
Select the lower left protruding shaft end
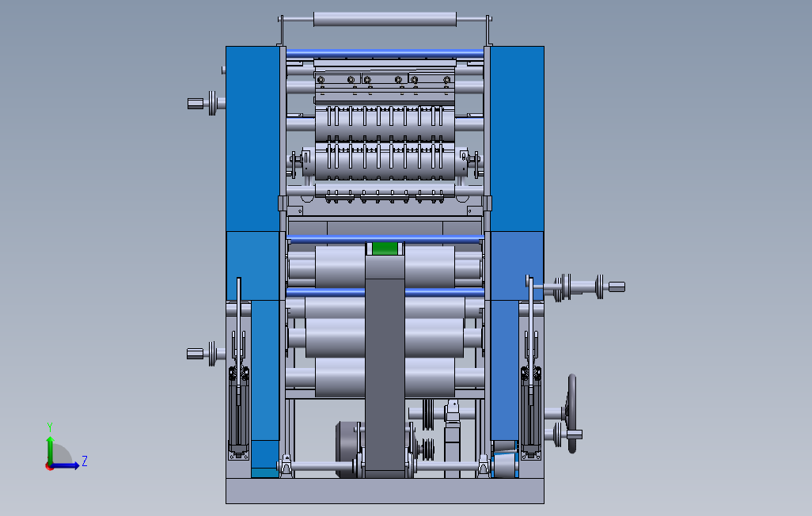(x=205, y=354)
